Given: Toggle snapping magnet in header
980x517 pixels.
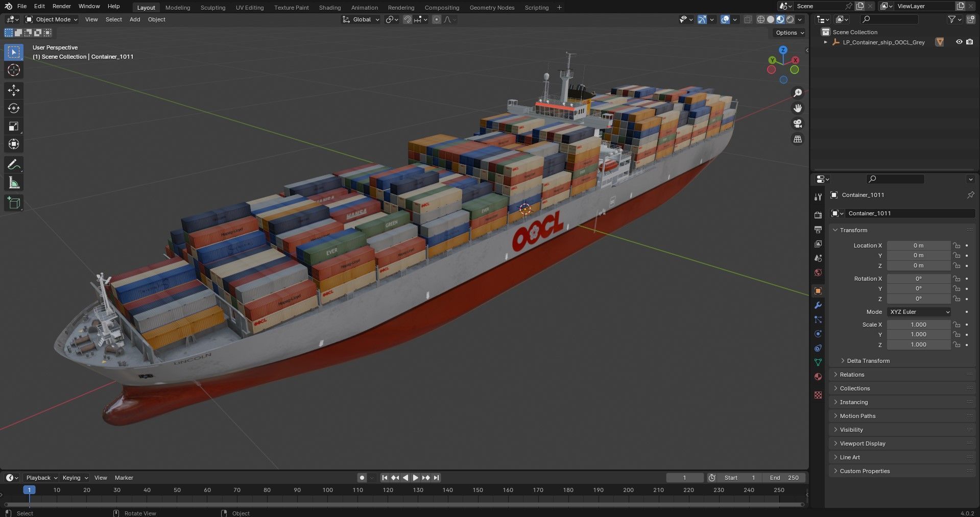Looking at the screenshot, I should [x=407, y=19].
